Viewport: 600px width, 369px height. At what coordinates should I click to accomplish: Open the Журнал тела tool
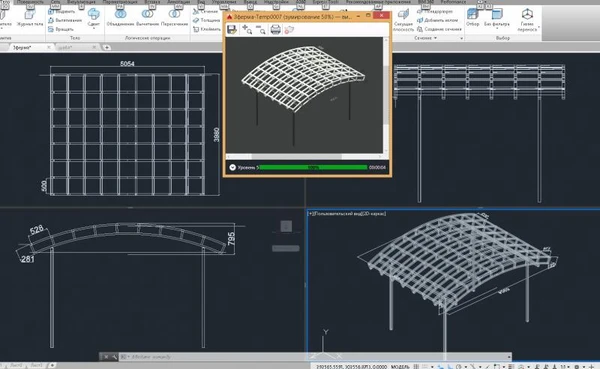[30, 18]
